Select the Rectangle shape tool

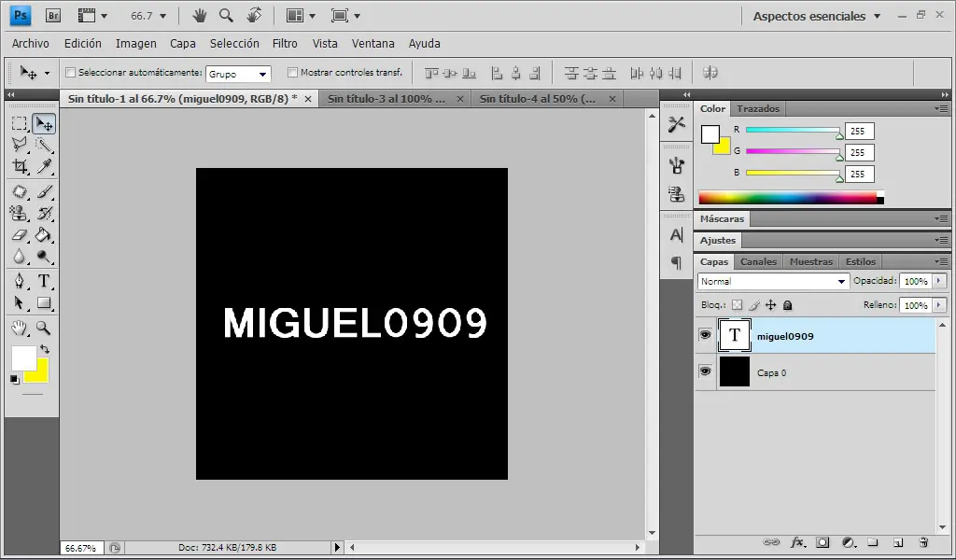44,302
